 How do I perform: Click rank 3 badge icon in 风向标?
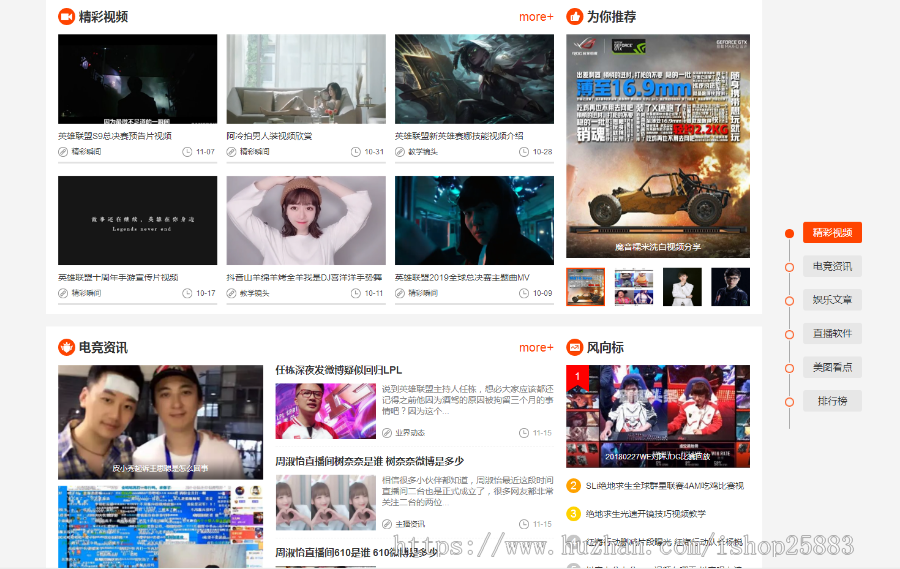coord(573,513)
